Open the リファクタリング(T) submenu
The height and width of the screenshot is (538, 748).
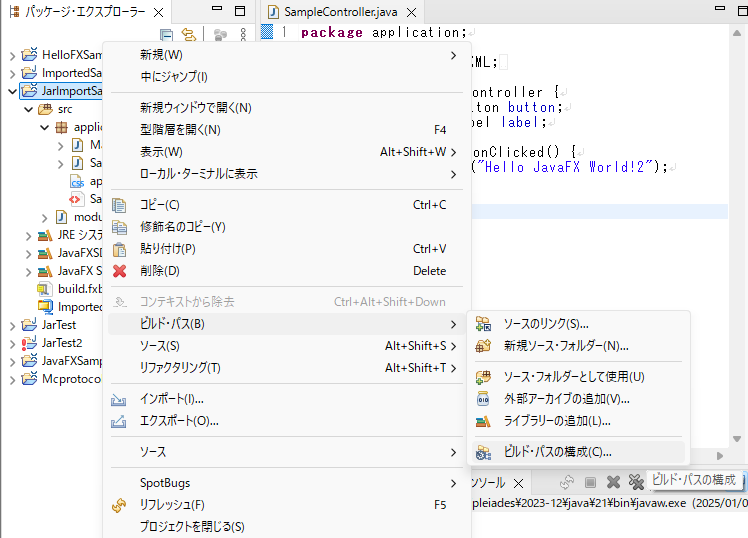[x=286, y=368]
